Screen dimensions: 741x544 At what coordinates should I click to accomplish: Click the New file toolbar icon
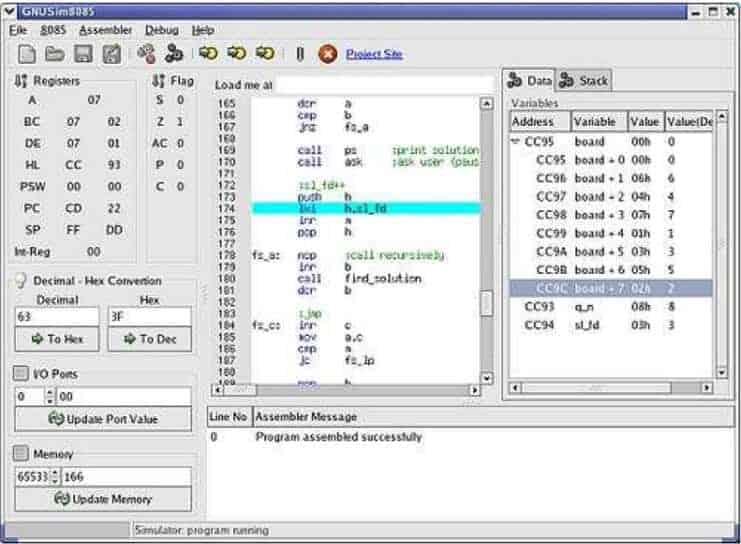[27, 53]
